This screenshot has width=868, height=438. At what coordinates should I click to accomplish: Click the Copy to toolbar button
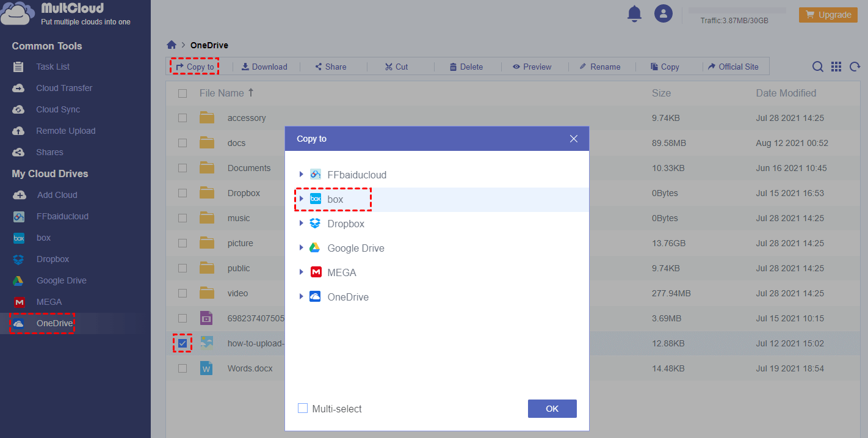coord(195,67)
